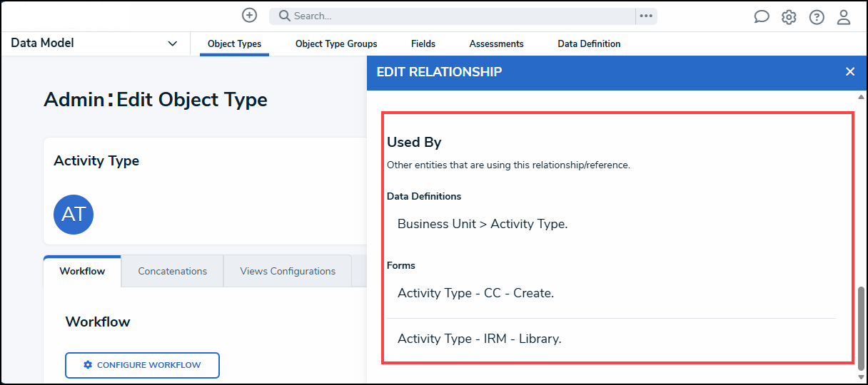
Task: Open the Fields tab
Action: [423, 44]
